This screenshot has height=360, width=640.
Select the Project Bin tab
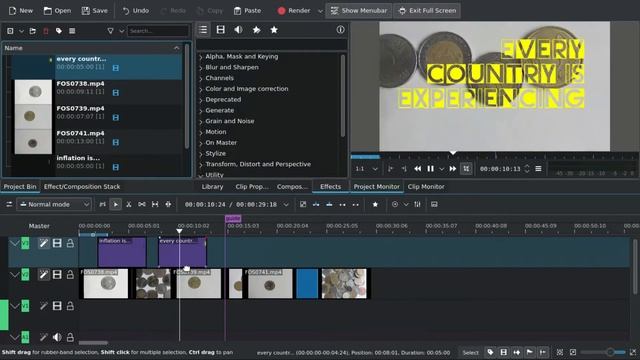click(20, 187)
